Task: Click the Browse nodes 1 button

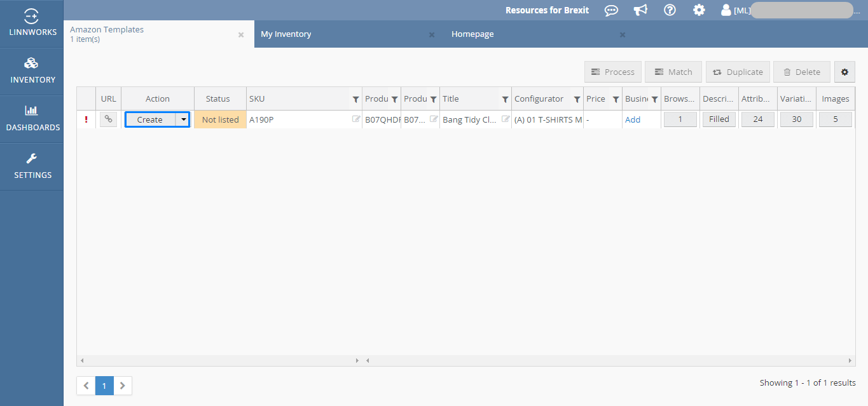Action: pos(680,119)
